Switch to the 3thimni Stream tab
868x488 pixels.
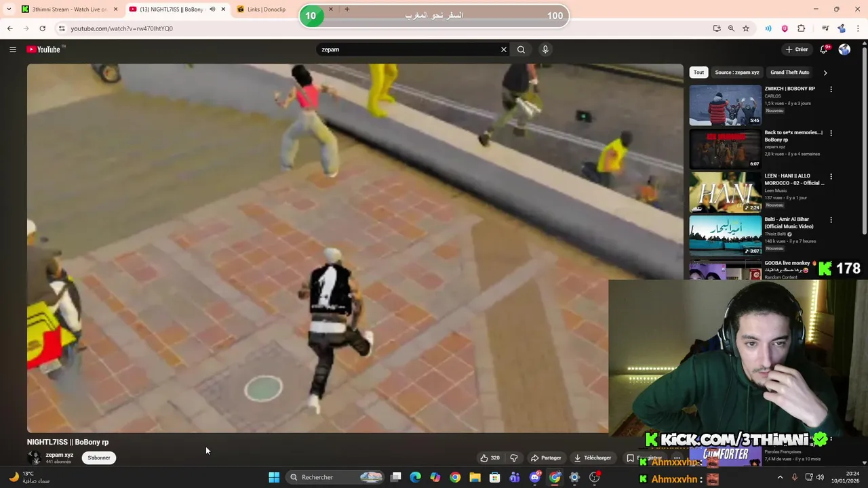pos(68,9)
